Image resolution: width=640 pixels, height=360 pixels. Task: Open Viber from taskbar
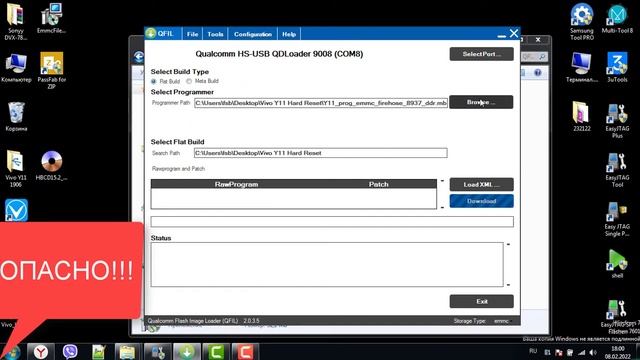click(x=70, y=351)
